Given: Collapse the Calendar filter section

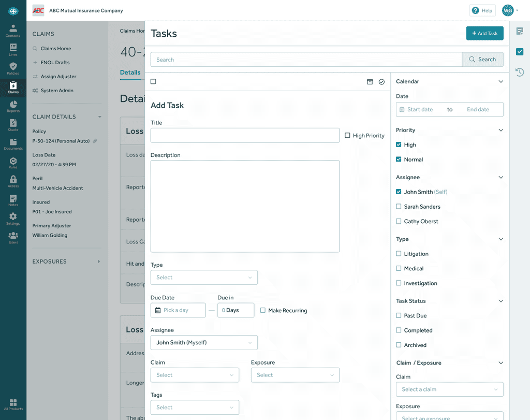Looking at the screenshot, I should click(501, 81).
